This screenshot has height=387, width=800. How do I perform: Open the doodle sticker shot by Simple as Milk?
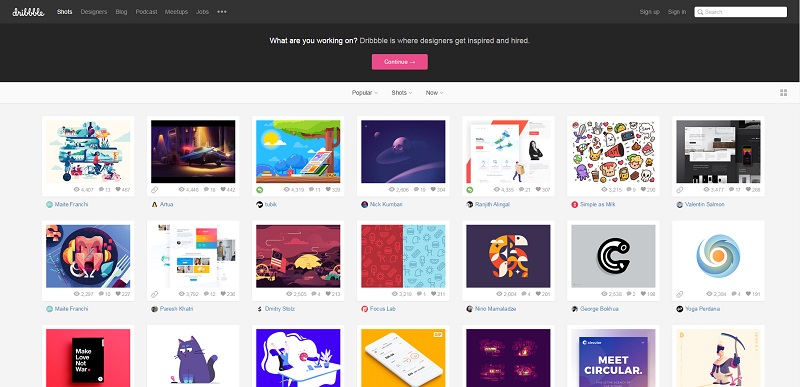click(613, 151)
